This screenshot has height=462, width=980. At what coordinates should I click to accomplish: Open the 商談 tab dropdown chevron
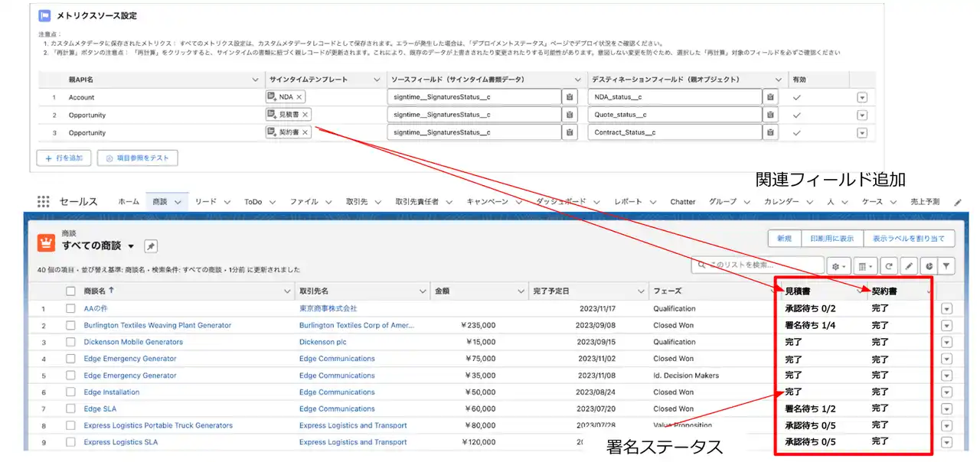pos(178,202)
